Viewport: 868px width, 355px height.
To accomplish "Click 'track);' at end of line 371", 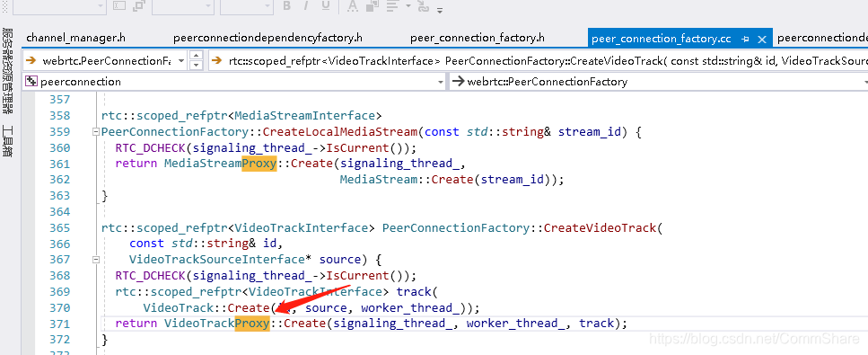I will [603, 324].
